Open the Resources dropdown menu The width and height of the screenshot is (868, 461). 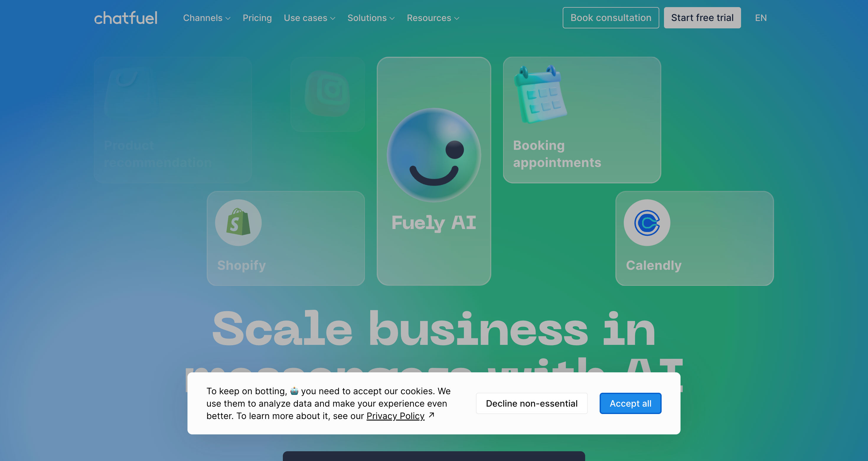(x=433, y=18)
